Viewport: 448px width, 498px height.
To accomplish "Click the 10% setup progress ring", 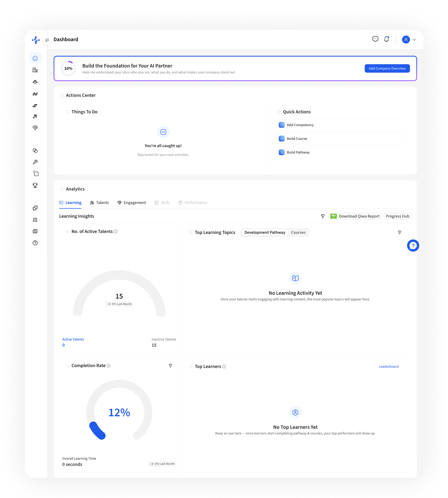I will (x=68, y=68).
